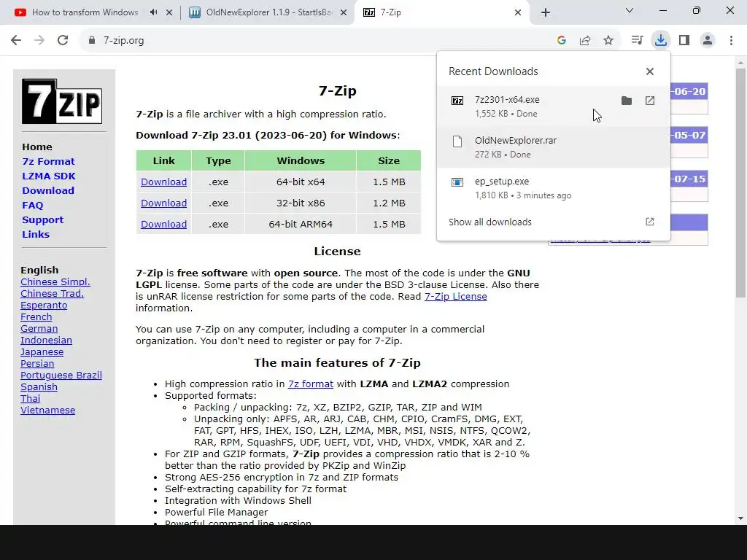The image size is (747, 560).
Task: Click the site lock icon in address bar
Action: pyautogui.click(x=92, y=41)
